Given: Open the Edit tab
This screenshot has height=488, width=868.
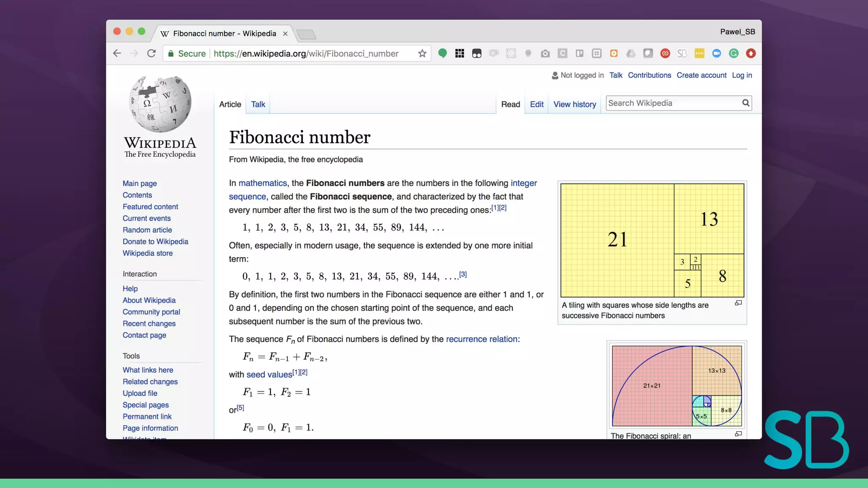Looking at the screenshot, I should point(536,104).
